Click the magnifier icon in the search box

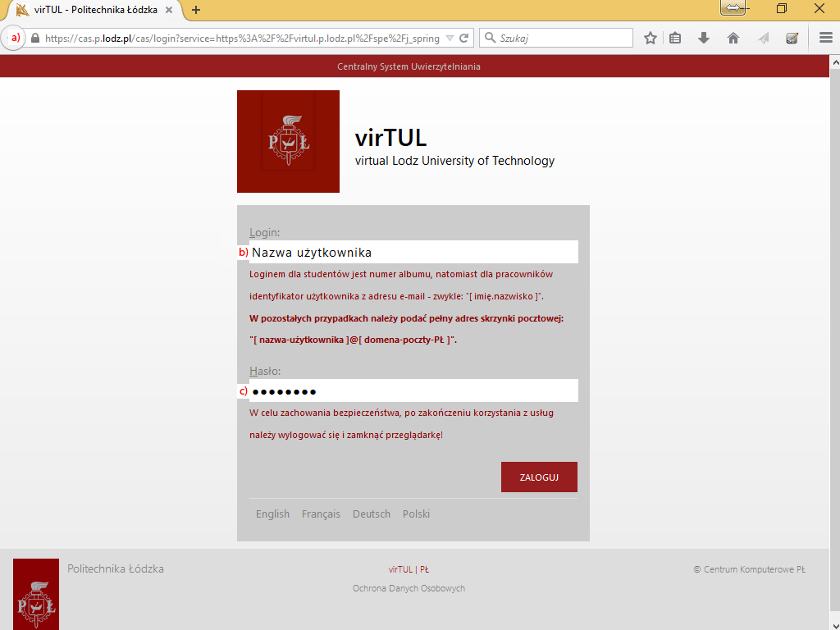490,38
